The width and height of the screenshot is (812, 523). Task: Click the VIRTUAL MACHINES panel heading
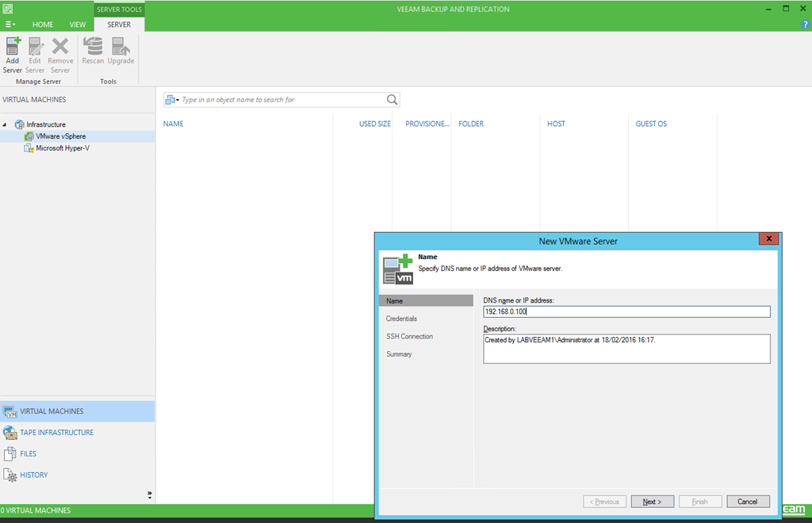coord(34,99)
